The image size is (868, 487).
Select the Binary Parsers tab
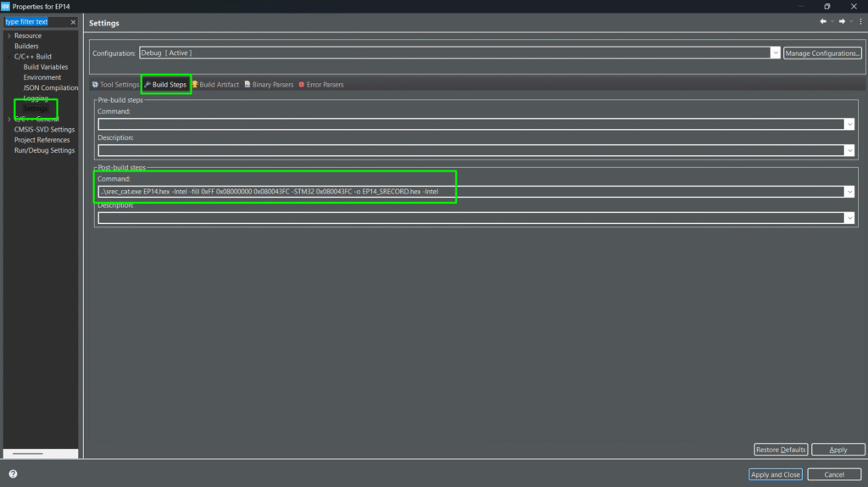click(268, 85)
